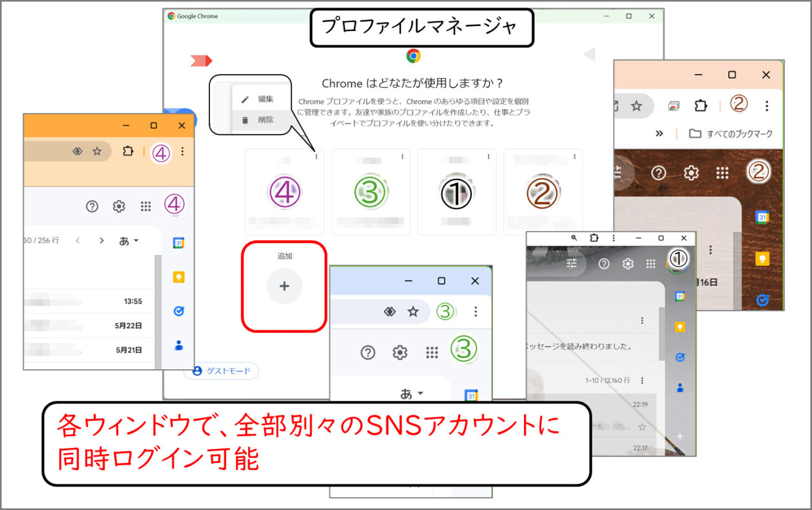Viewport: 812px width, 510px height.
Task: Open Calendar side panel icon in profile ② window
Action: (x=762, y=218)
